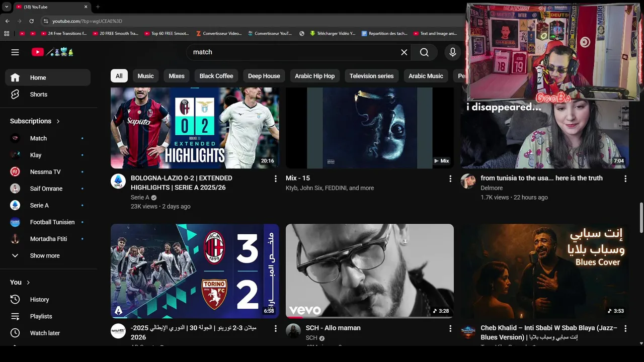Click the Serie A channel name
The image size is (644, 362).
(140, 198)
